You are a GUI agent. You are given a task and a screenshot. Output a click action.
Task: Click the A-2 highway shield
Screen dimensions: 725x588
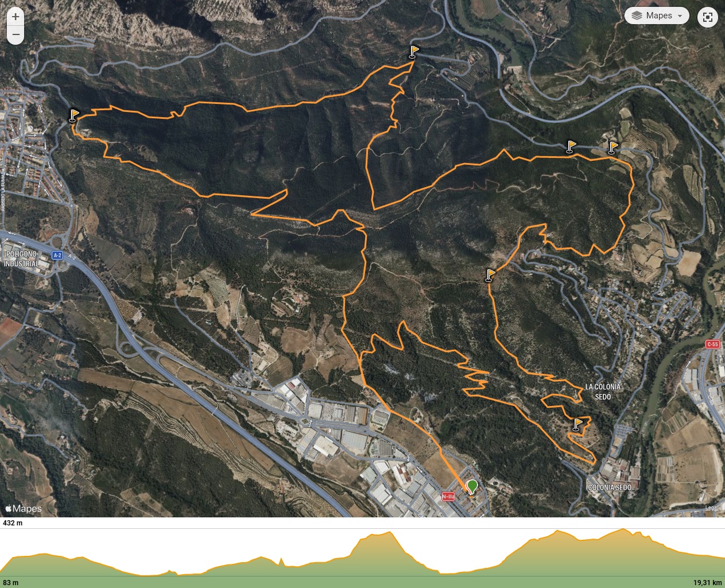click(x=57, y=255)
